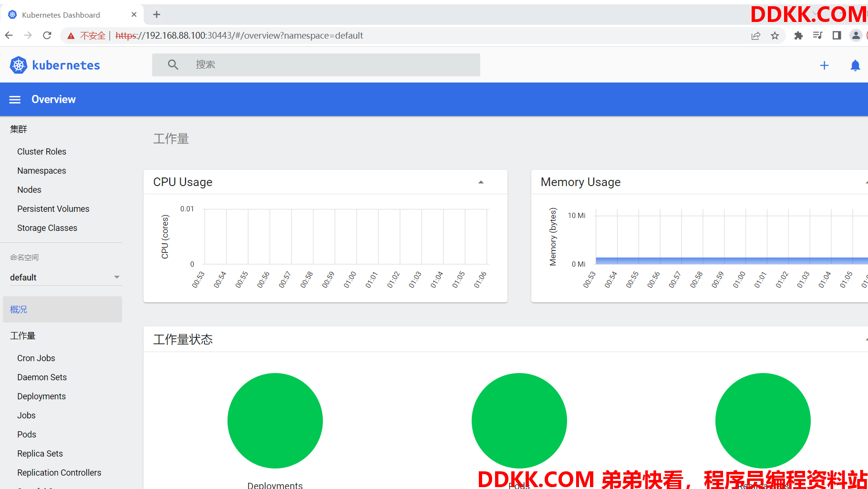Click the CPU Usage card title
Image resolution: width=868 pixels, height=489 pixels.
[183, 182]
